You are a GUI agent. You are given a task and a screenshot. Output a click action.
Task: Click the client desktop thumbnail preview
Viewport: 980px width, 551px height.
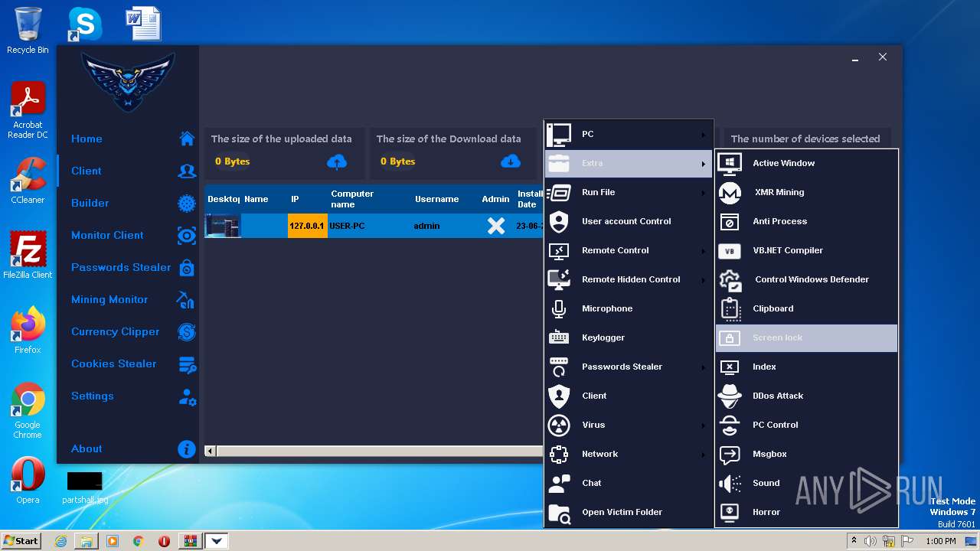pos(223,226)
